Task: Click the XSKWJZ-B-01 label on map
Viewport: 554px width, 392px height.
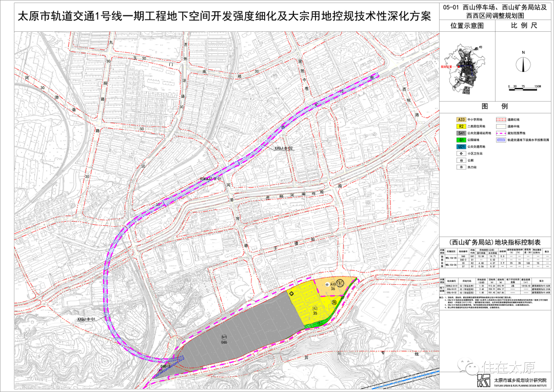Action: (x=210, y=180)
